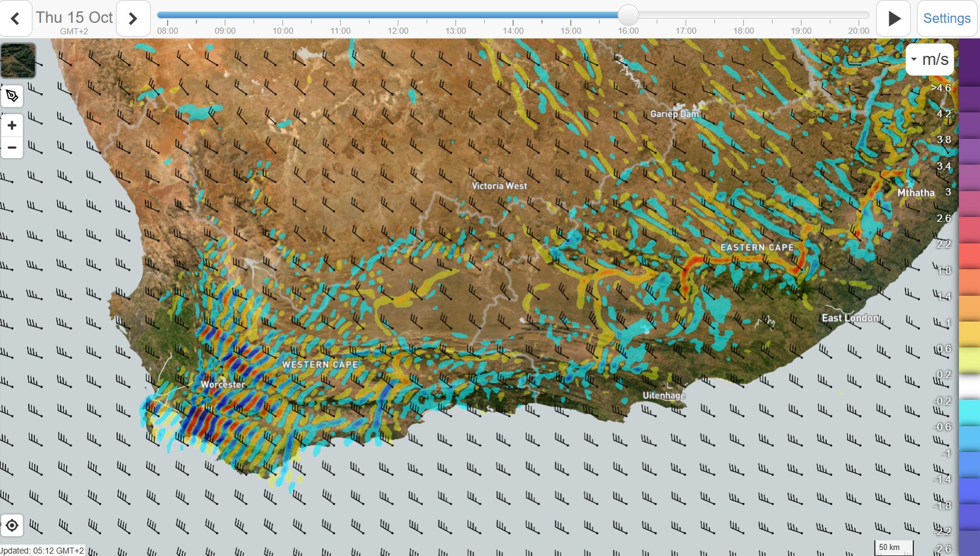Click the >4.6 purple legend color
Viewport: 980px width, 556px height.
[x=970, y=63]
